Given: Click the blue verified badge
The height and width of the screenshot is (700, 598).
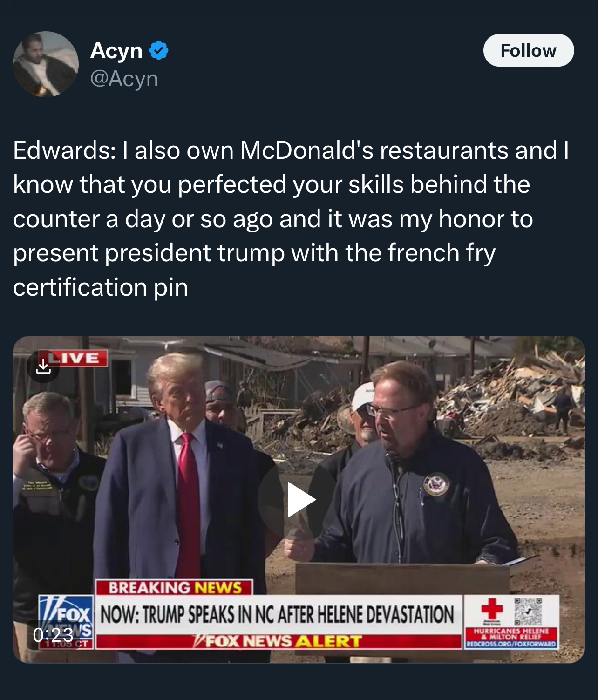Looking at the screenshot, I should coord(159,50).
